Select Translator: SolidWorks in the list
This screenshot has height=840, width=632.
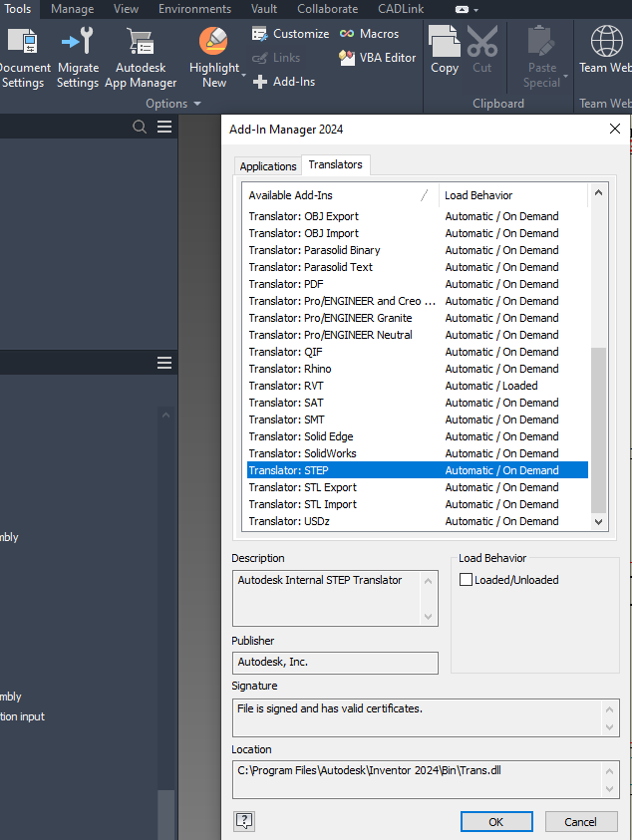316,453
